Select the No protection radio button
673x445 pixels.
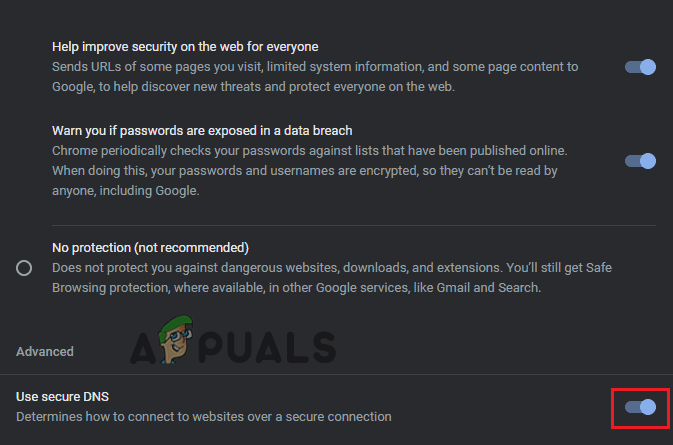tap(24, 268)
